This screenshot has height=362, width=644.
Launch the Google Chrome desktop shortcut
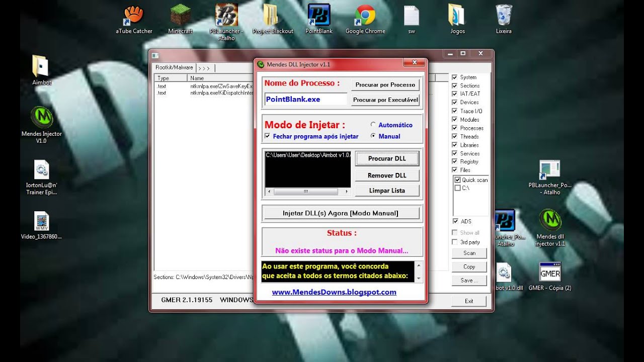point(365,19)
